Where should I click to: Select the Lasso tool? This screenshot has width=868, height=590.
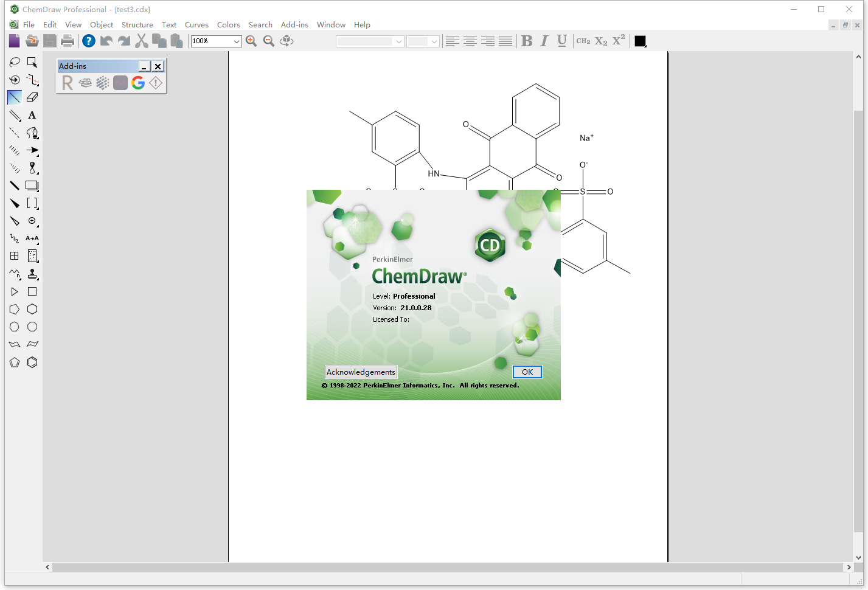(15, 62)
